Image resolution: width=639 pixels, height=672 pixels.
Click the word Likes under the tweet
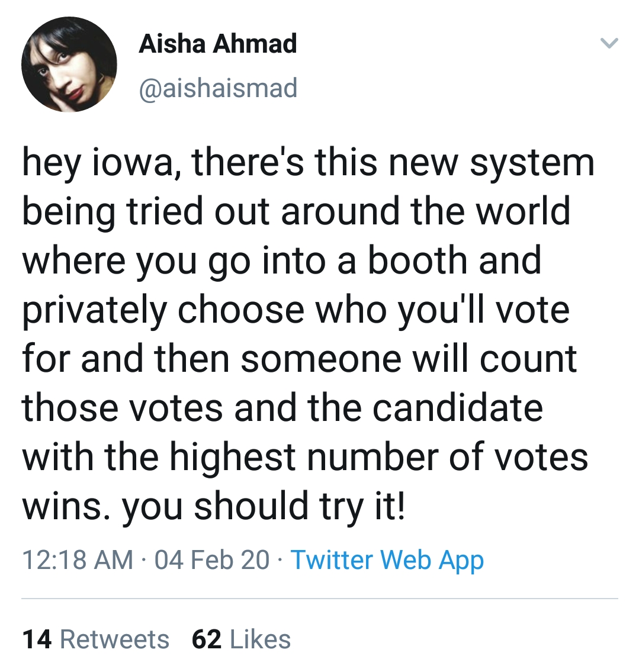pyautogui.click(x=261, y=639)
